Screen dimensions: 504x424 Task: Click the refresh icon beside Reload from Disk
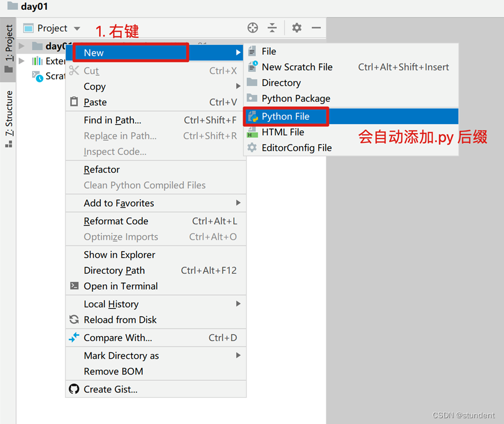pyautogui.click(x=74, y=320)
